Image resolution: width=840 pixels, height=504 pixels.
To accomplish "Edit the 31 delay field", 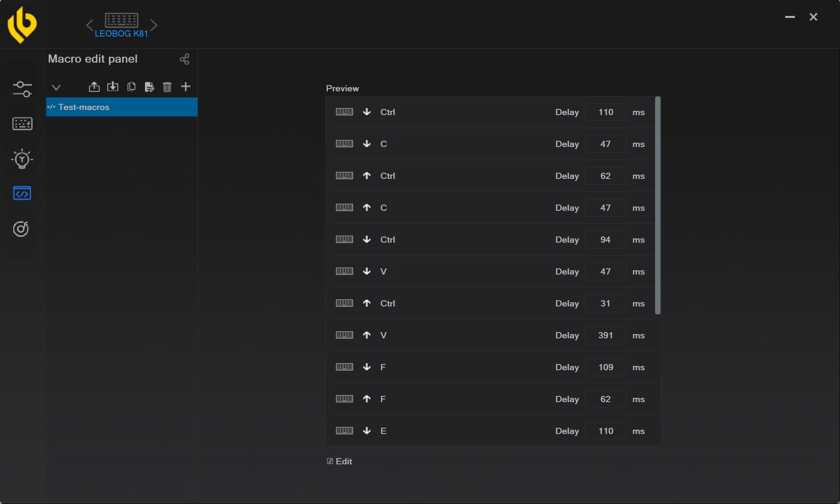I will (605, 303).
